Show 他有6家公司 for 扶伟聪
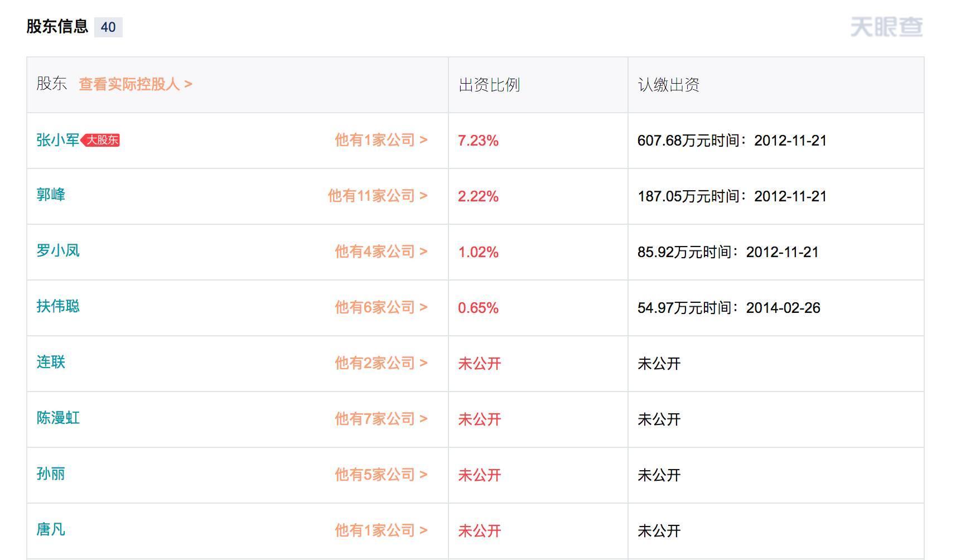This screenshot has width=956, height=560. point(381,307)
